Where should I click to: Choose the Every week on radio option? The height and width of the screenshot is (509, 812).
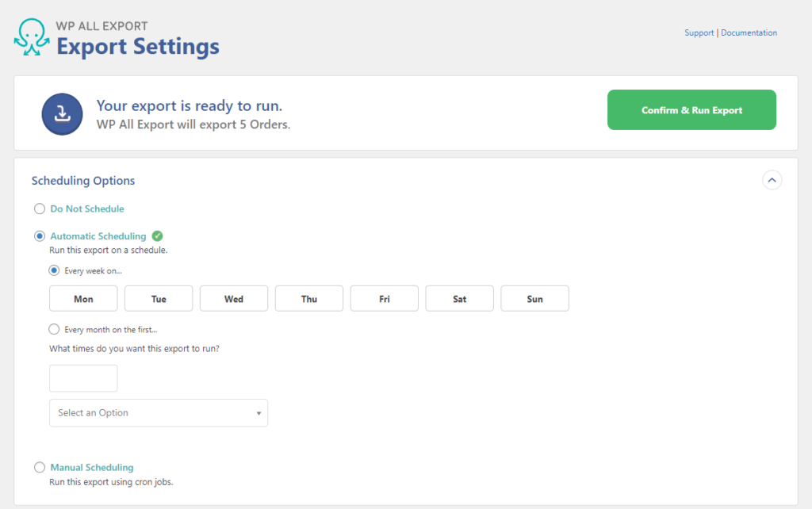54,270
